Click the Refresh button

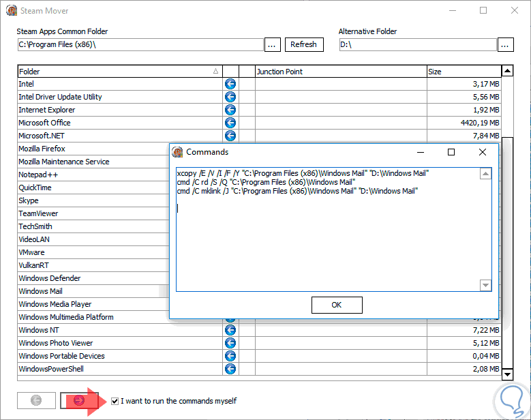pos(304,44)
